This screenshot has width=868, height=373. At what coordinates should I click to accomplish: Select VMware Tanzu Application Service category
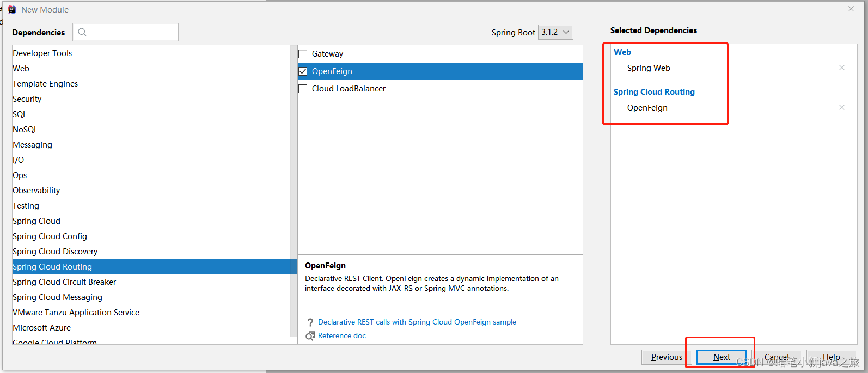151,313
